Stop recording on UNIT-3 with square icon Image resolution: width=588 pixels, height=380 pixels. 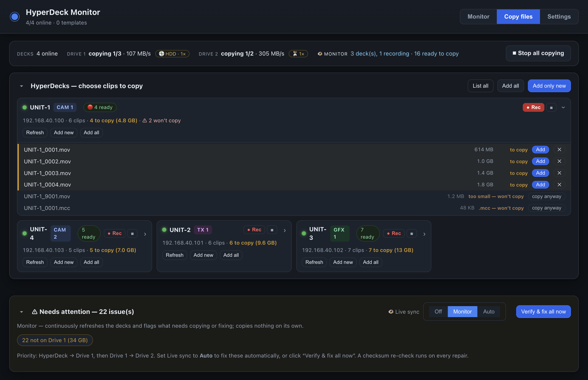click(x=412, y=233)
